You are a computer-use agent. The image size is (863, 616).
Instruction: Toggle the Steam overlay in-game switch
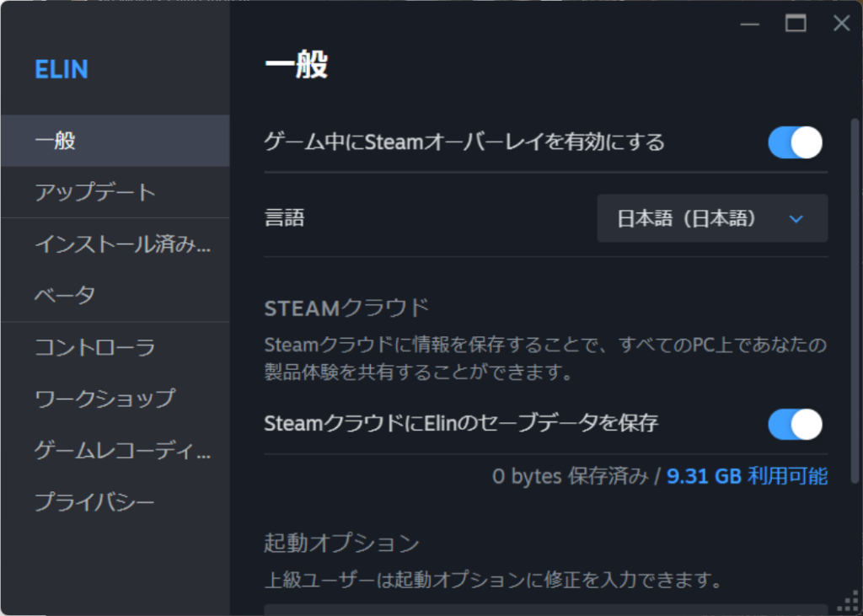tap(794, 142)
